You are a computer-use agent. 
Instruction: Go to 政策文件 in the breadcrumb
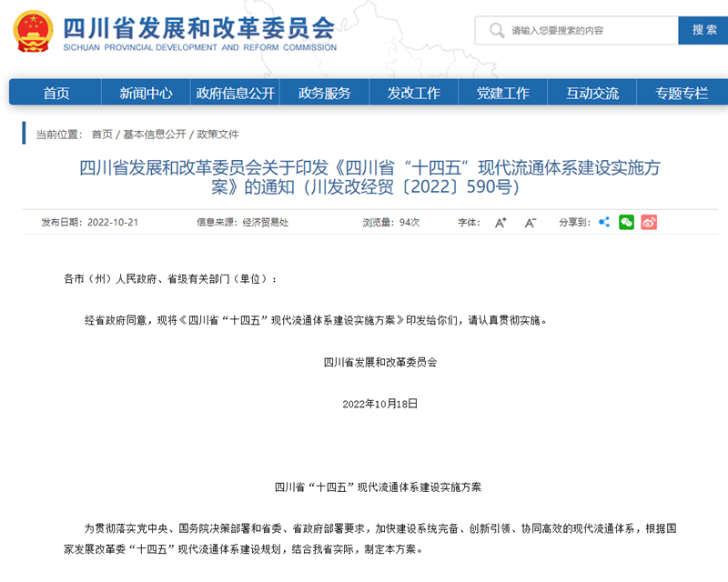(x=217, y=134)
